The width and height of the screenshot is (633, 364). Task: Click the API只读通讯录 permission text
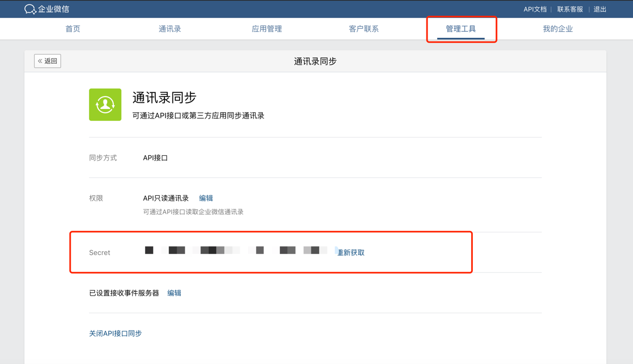tap(166, 198)
